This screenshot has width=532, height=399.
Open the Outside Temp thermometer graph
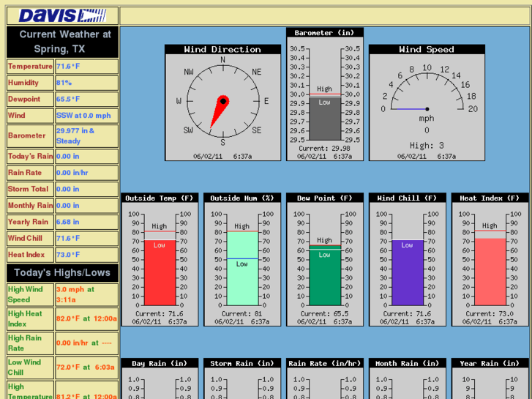tap(160, 260)
